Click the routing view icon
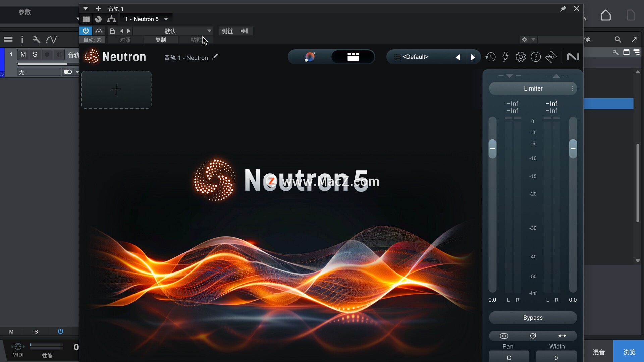Screen dimensions: 644x362 [111, 19]
